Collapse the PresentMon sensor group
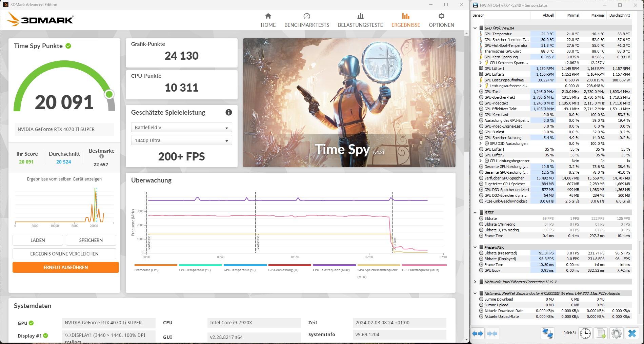 pyautogui.click(x=475, y=247)
